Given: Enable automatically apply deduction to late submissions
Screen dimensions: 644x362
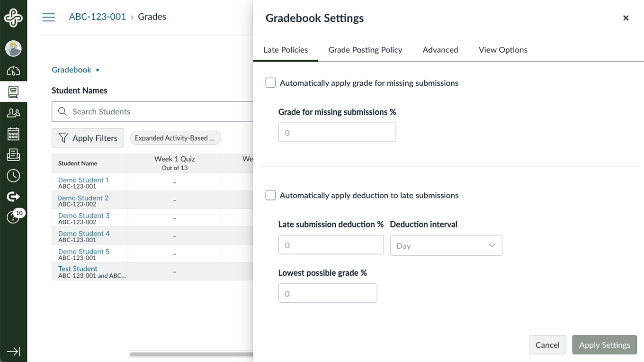Looking at the screenshot, I should [x=270, y=195].
